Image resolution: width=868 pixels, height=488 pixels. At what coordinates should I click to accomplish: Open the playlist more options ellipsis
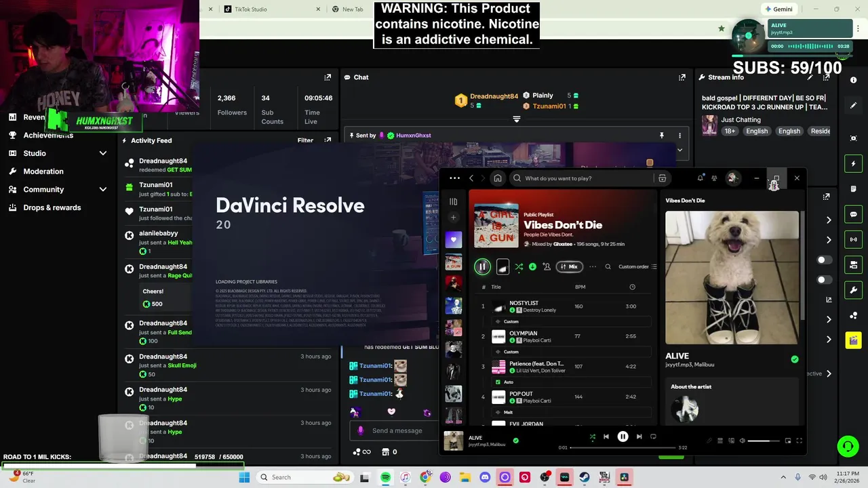click(593, 266)
